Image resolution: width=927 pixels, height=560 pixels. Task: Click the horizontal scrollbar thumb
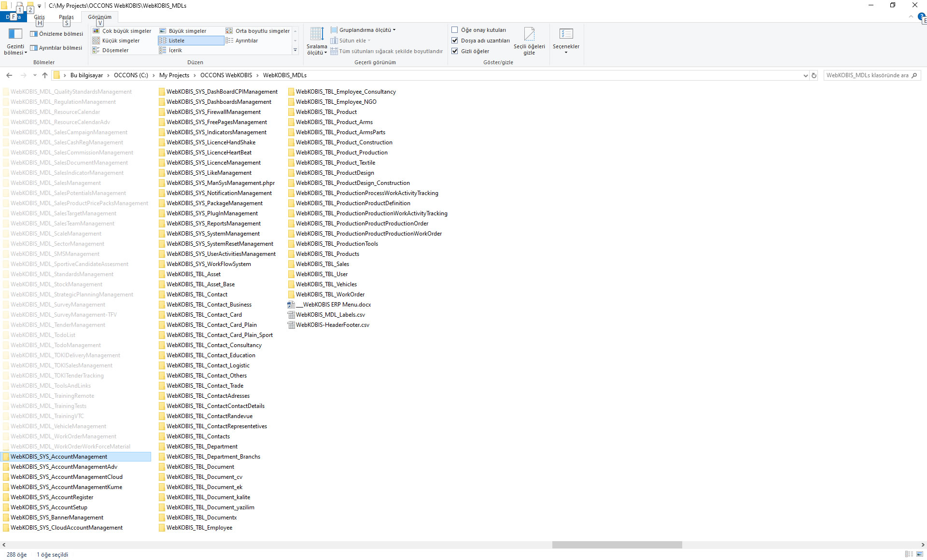(617, 545)
